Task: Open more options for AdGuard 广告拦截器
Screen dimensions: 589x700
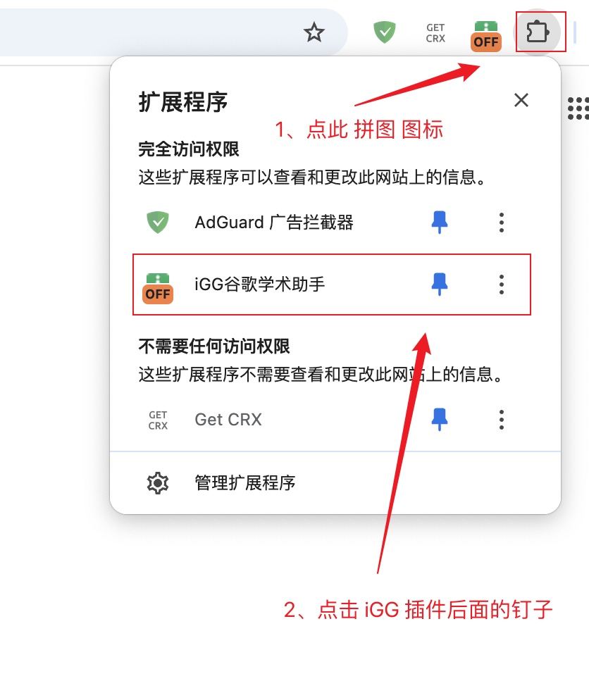Action: coord(502,222)
